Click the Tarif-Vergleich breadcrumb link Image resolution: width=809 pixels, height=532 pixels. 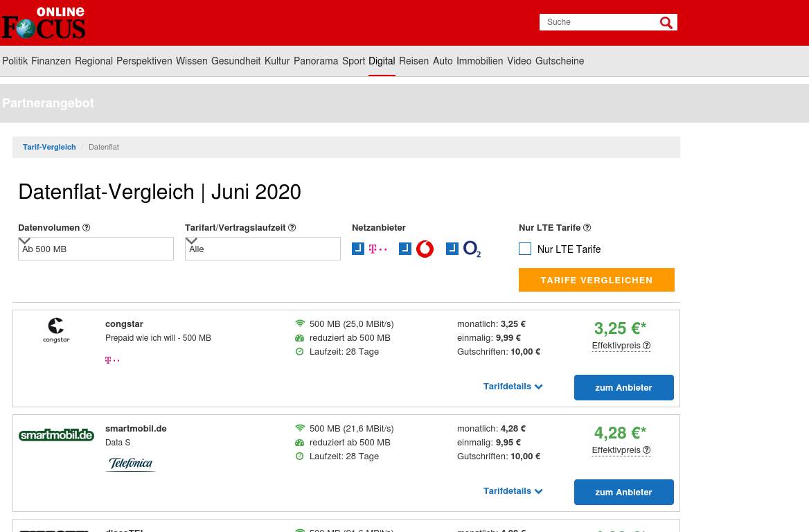pyautogui.click(x=49, y=147)
